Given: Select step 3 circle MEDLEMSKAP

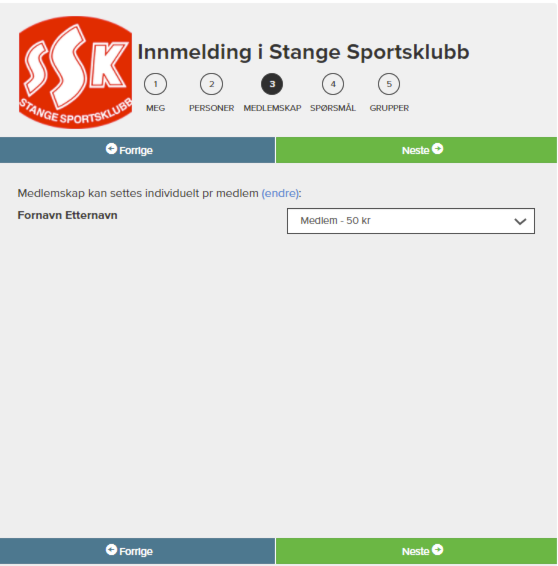Looking at the screenshot, I should tap(272, 84).
